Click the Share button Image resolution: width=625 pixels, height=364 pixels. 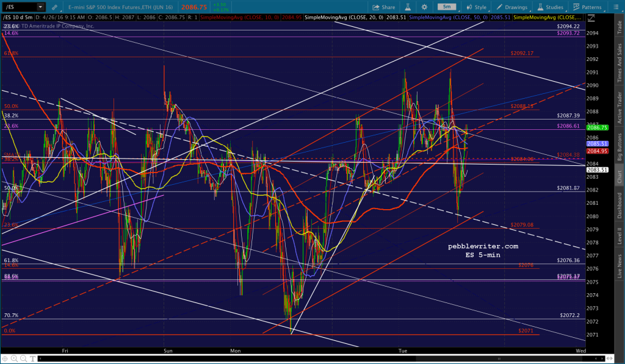coord(383,7)
